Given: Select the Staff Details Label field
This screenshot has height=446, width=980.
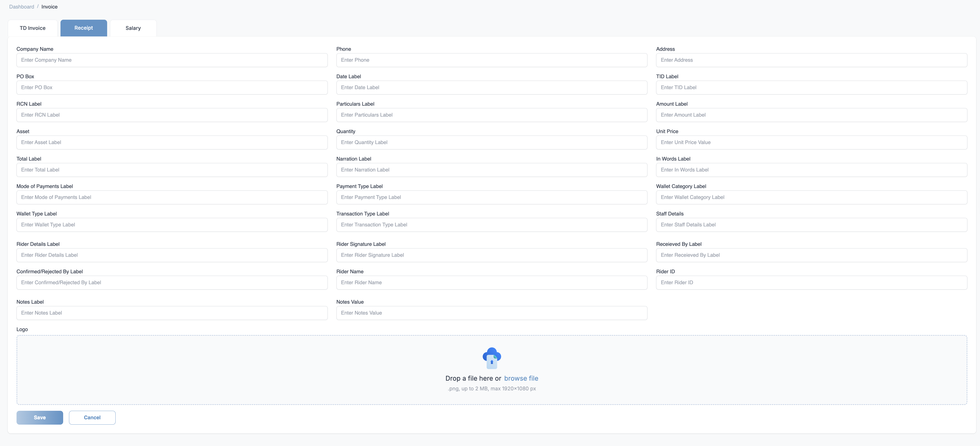Looking at the screenshot, I should [x=811, y=224].
